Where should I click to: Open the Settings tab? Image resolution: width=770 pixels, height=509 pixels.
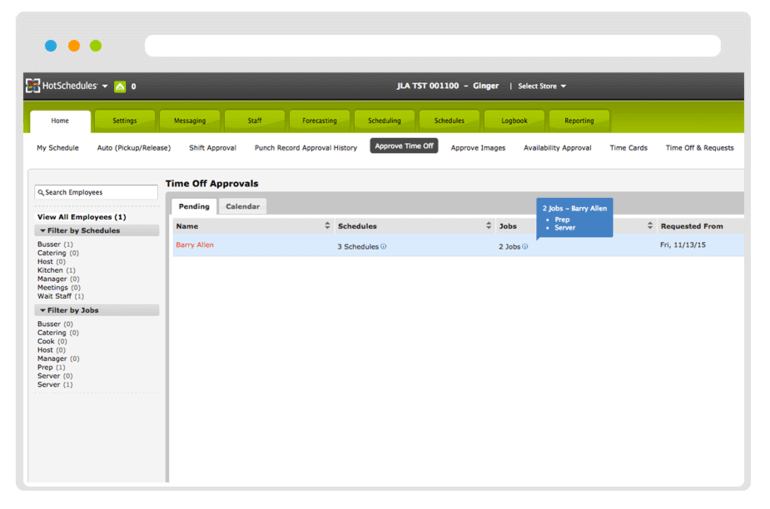pyautogui.click(x=125, y=121)
